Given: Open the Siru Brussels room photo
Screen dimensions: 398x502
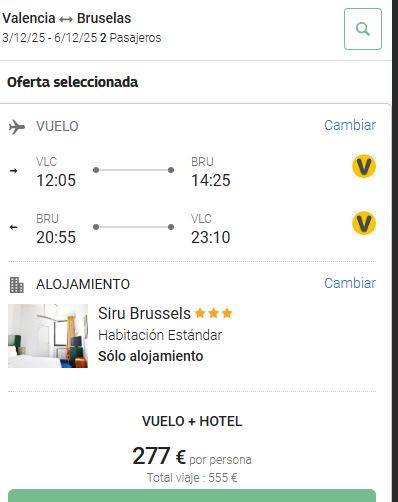Looking at the screenshot, I should tap(48, 336).
